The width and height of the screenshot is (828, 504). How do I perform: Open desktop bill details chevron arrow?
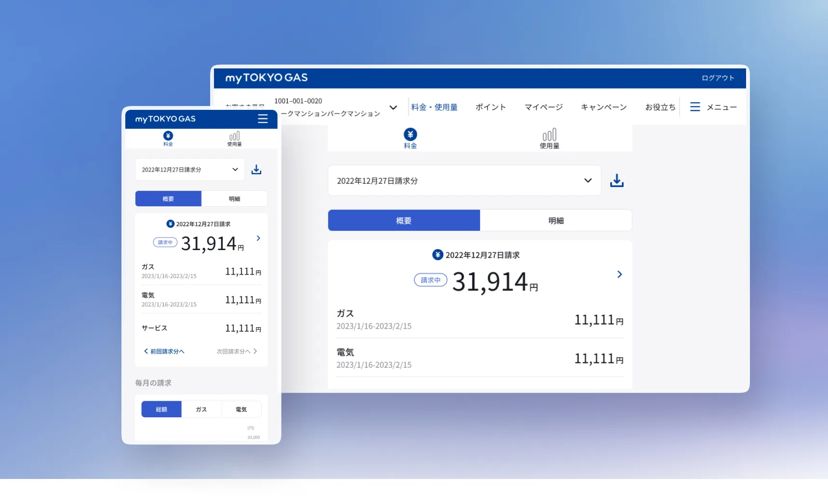(619, 275)
